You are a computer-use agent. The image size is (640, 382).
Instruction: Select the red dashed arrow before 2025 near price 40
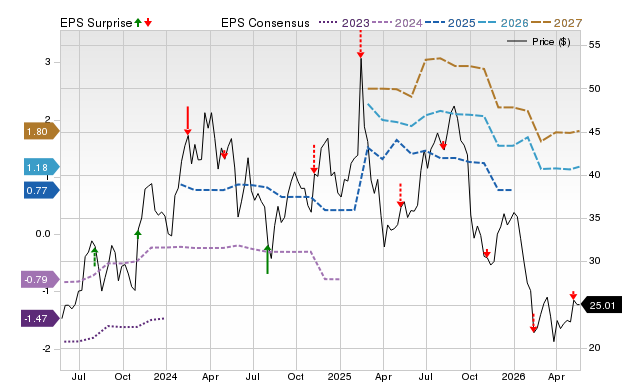pyautogui.click(x=314, y=159)
